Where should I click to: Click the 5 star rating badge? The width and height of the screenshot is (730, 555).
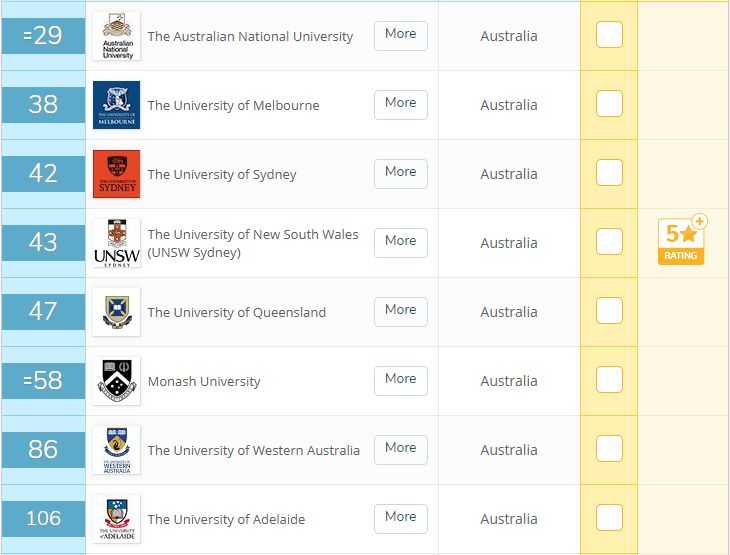[x=682, y=240]
